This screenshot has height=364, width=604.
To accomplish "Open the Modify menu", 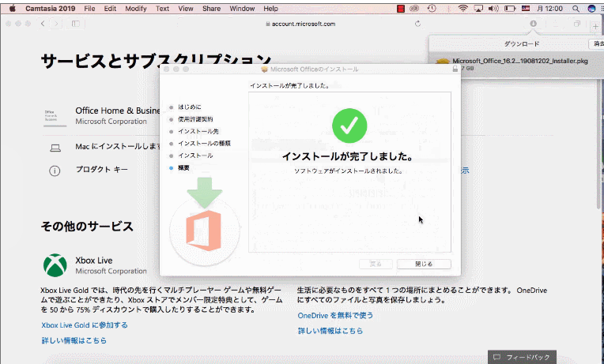I will click(x=136, y=9).
